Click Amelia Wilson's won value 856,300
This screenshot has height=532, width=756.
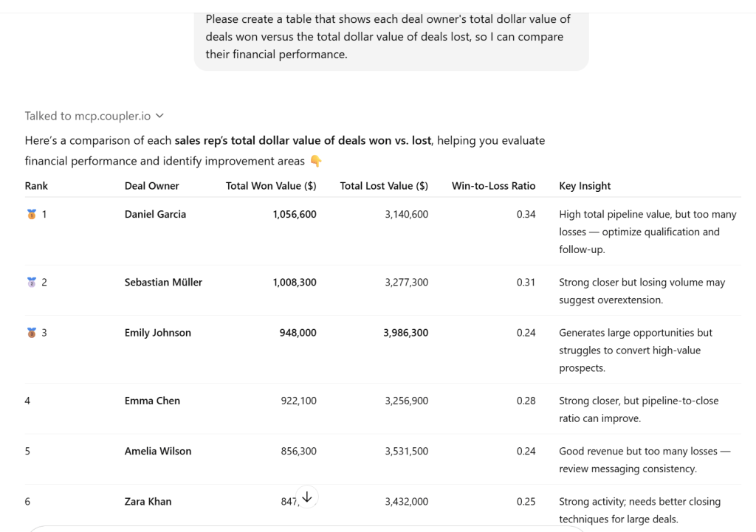point(298,451)
